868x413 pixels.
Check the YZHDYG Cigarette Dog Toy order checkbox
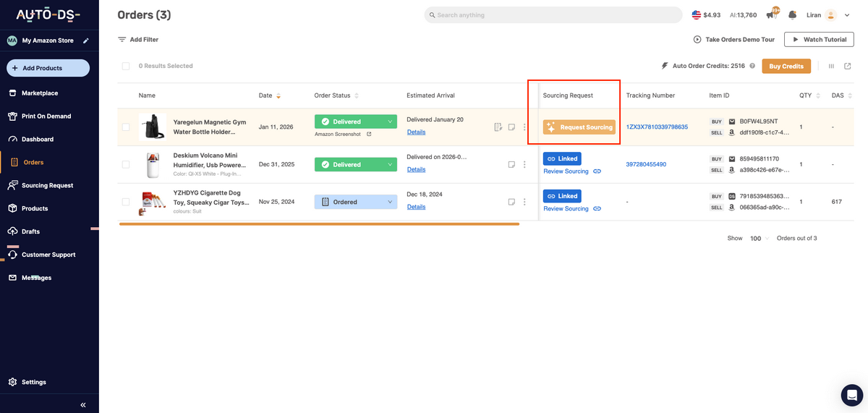[x=126, y=202]
